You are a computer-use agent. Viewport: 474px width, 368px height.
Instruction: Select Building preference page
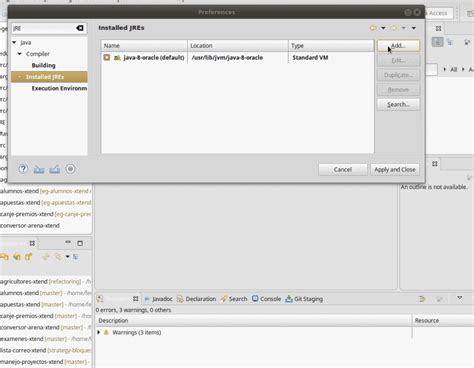(43, 65)
